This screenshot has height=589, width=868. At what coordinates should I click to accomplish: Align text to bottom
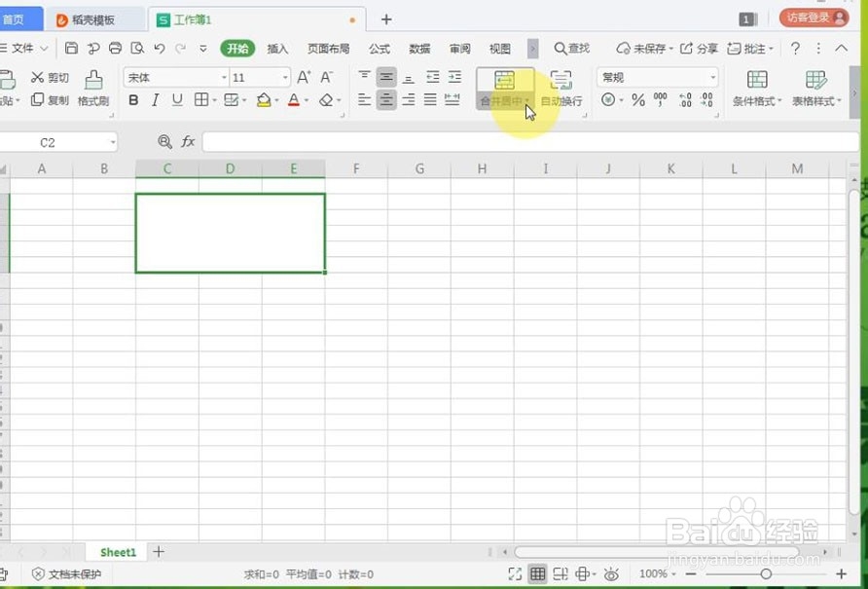(x=409, y=77)
